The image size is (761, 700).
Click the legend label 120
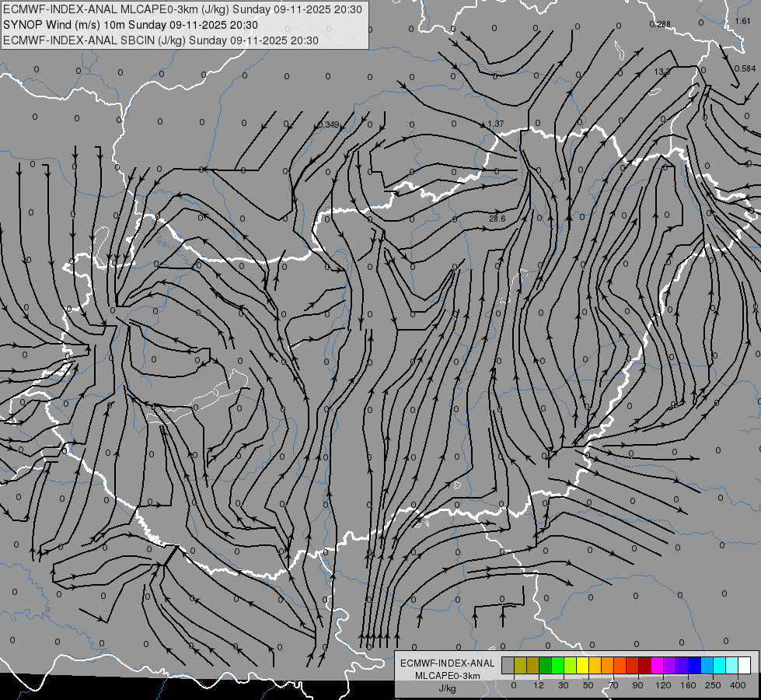[x=664, y=685]
